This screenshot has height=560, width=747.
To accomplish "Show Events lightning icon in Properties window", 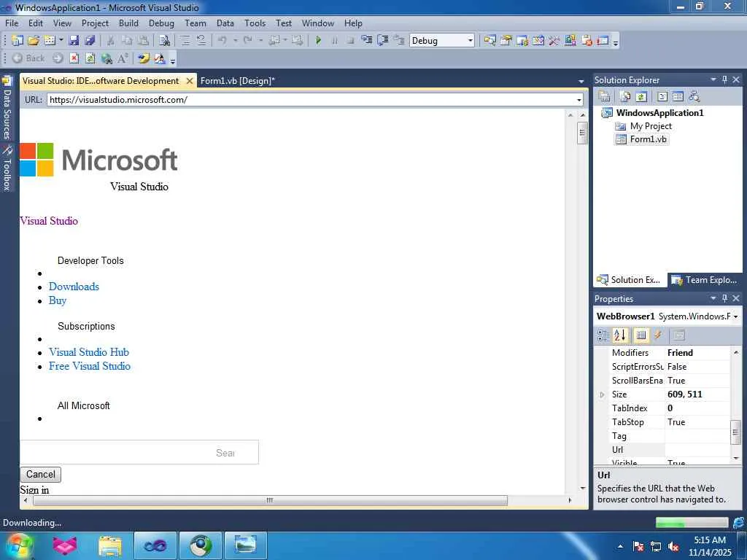I will 658,335.
